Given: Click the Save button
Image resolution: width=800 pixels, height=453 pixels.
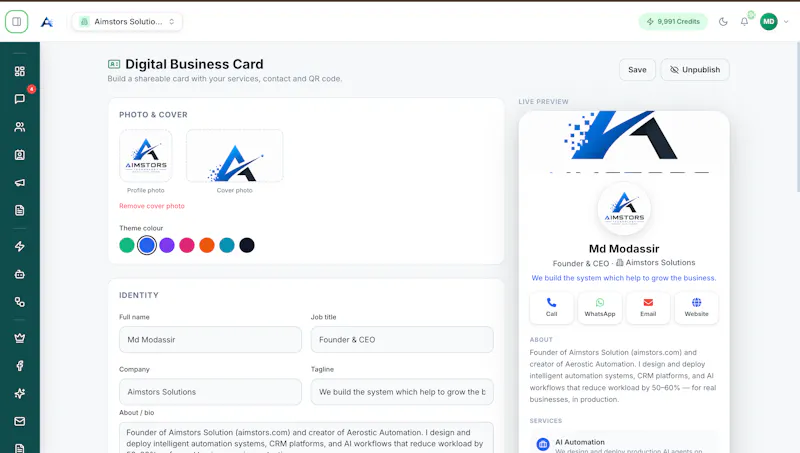Looking at the screenshot, I should click(x=637, y=69).
